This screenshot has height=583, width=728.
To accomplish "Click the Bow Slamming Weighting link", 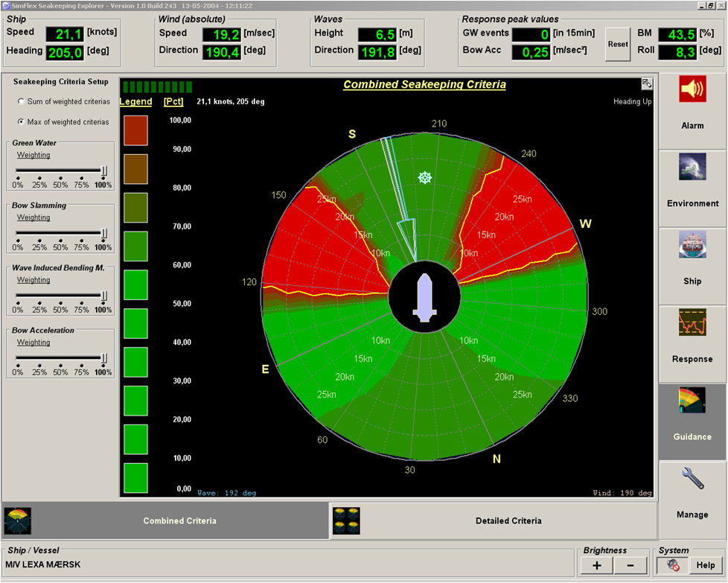I will pyautogui.click(x=33, y=217).
